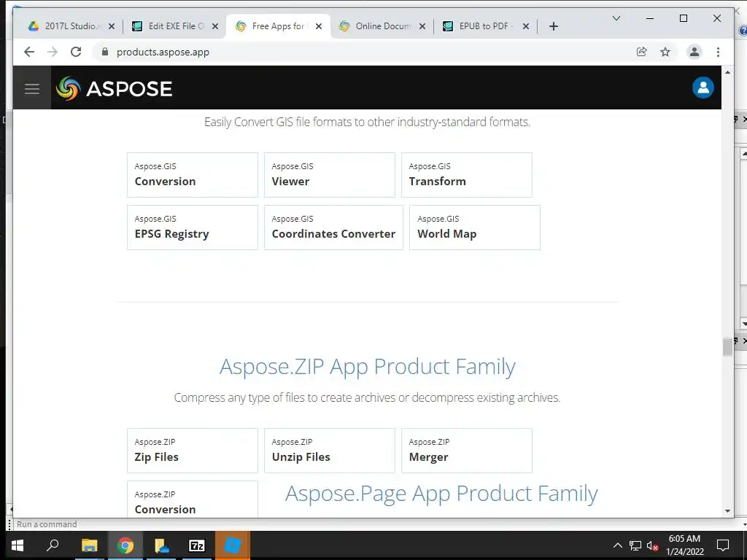
Task: Open the 7-Zip taskbar icon
Action: pyautogui.click(x=197, y=545)
